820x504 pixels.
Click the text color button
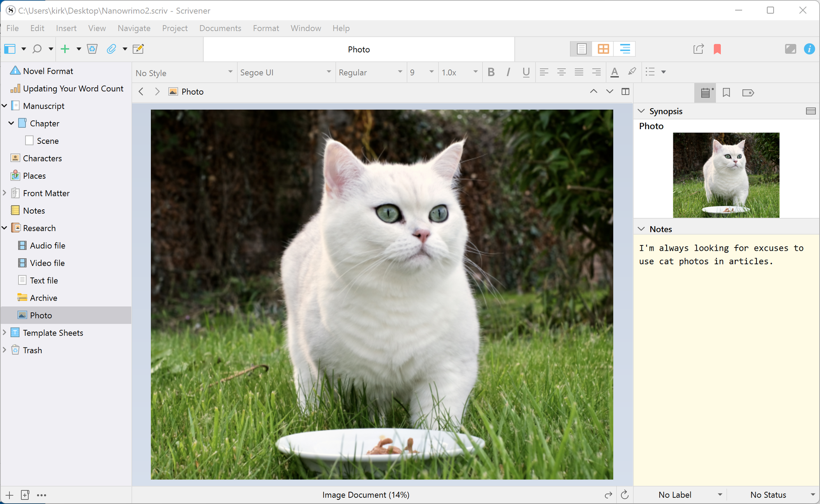coord(614,72)
